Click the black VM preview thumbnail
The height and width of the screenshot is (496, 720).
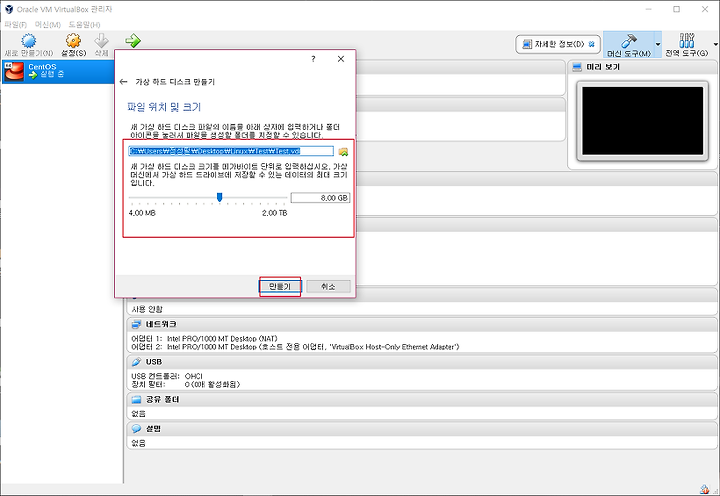pyautogui.click(x=642, y=121)
